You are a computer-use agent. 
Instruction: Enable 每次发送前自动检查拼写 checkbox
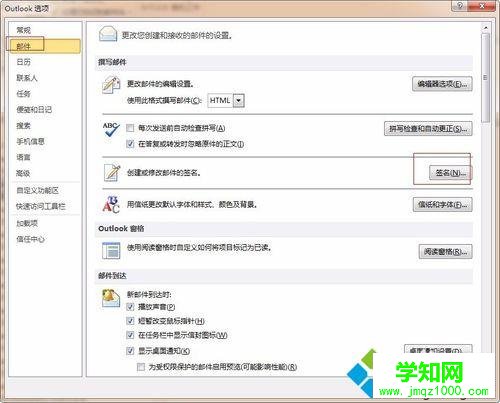(130, 128)
